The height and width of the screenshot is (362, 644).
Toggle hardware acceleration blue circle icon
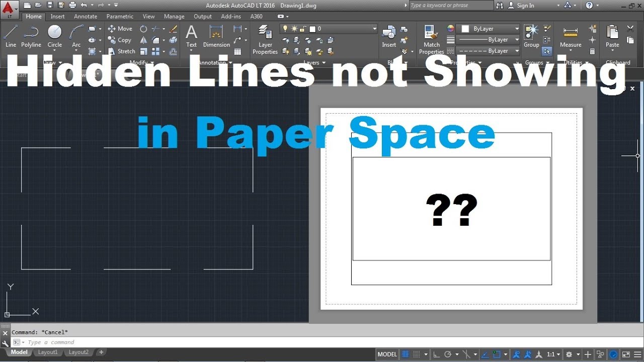coord(614,354)
